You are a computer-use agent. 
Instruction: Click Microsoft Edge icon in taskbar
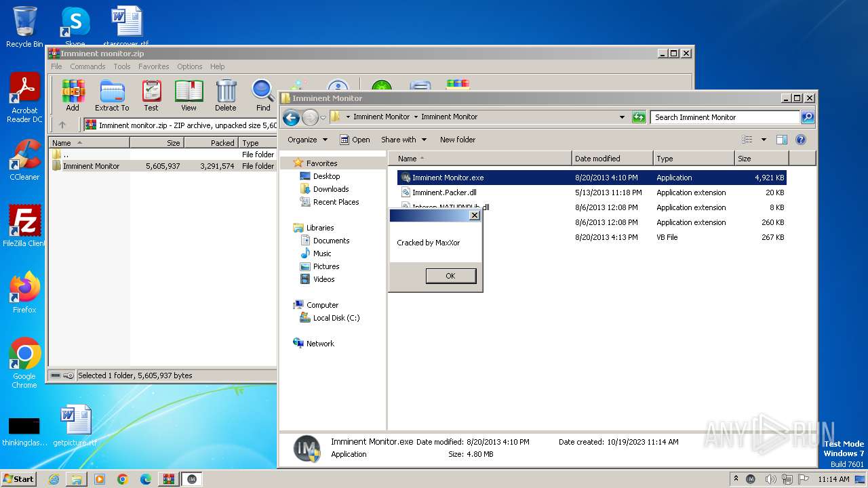[x=146, y=479]
